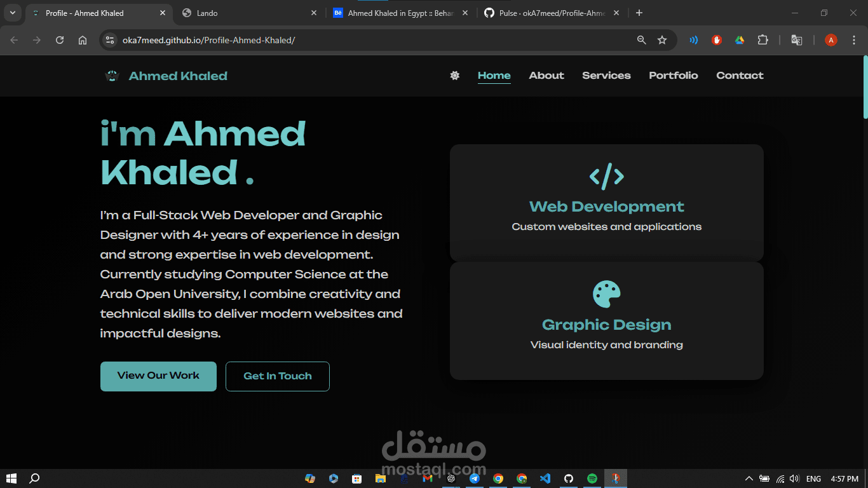868x488 pixels.
Task: Bookmark this page with the star
Action: [662, 40]
